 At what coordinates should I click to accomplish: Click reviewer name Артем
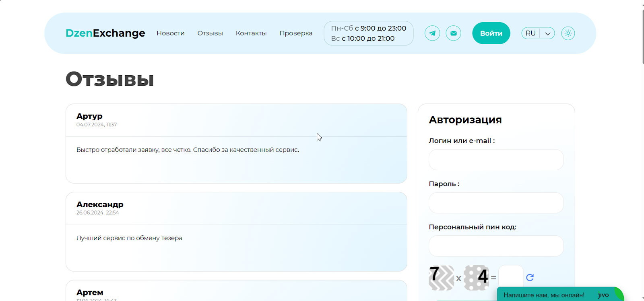(x=90, y=293)
